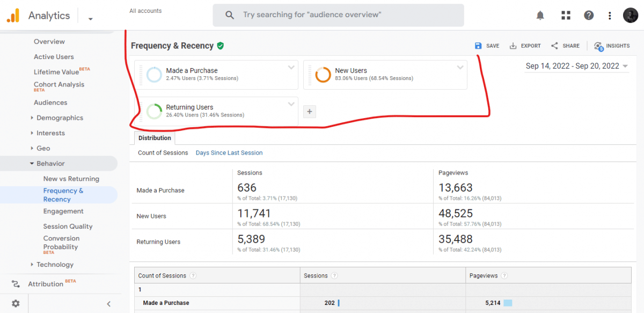Open the Google apps grid

566,15
